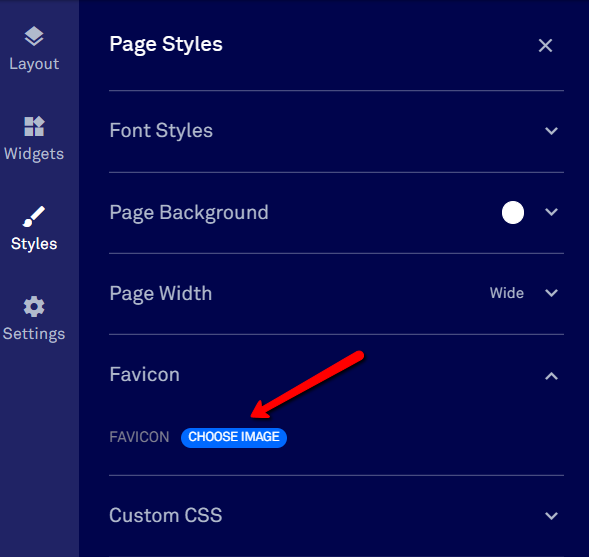Viewport: 589px width, 557px height.
Task: Open the Custom CSS section heading
Action: pyautogui.click(x=166, y=515)
